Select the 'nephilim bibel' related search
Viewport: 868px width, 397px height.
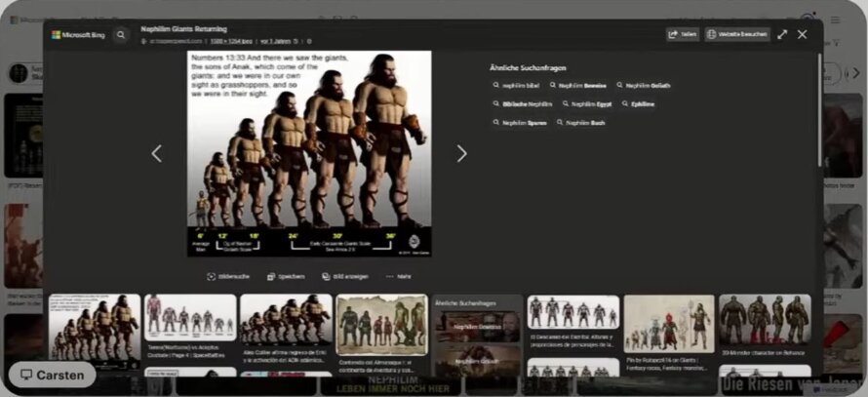[x=516, y=86]
